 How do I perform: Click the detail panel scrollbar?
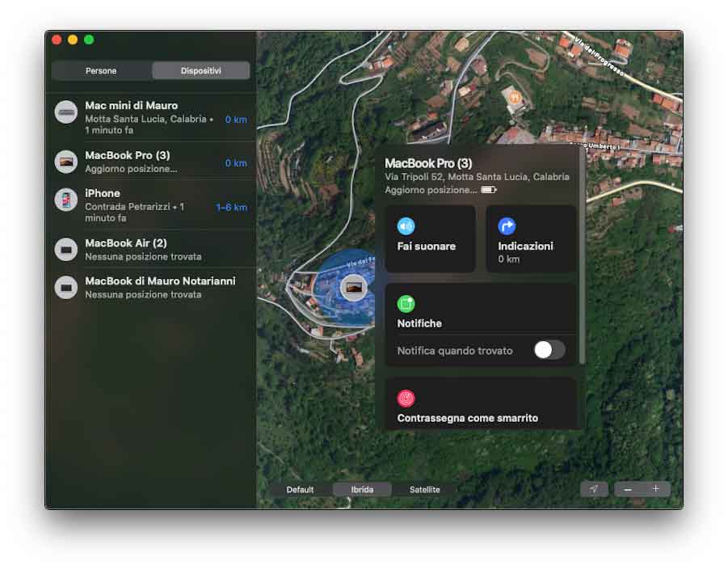(x=581, y=255)
